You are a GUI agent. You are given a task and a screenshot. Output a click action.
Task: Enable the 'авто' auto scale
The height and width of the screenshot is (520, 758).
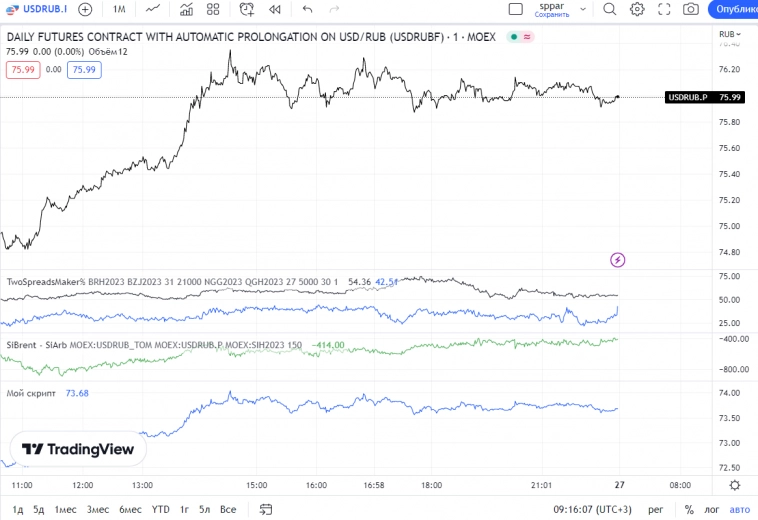click(x=740, y=509)
